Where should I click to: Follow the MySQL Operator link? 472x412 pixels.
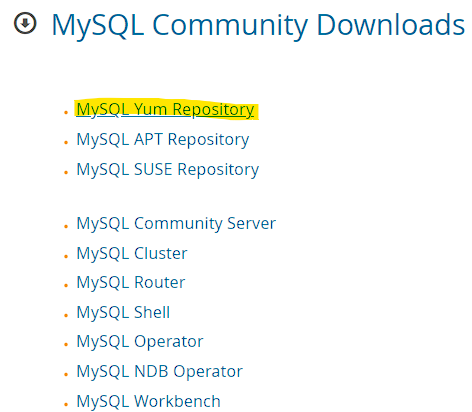[140, 342]
